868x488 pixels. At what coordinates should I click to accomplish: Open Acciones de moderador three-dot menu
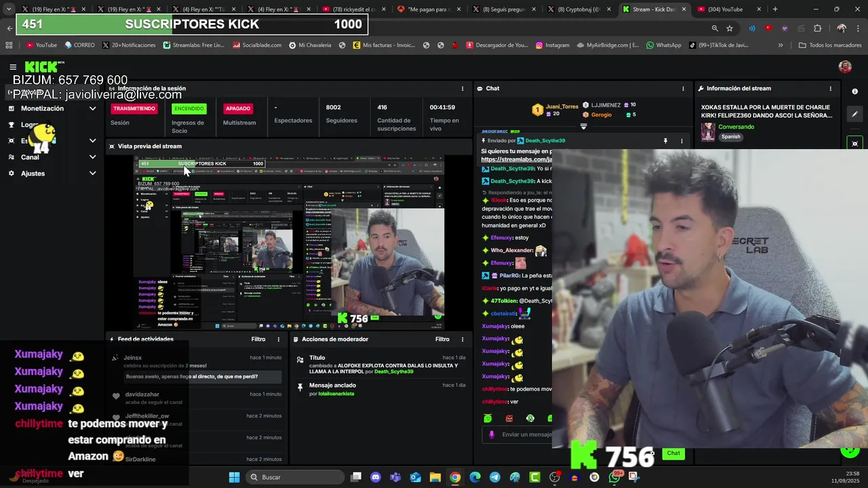tap(462, 339)
